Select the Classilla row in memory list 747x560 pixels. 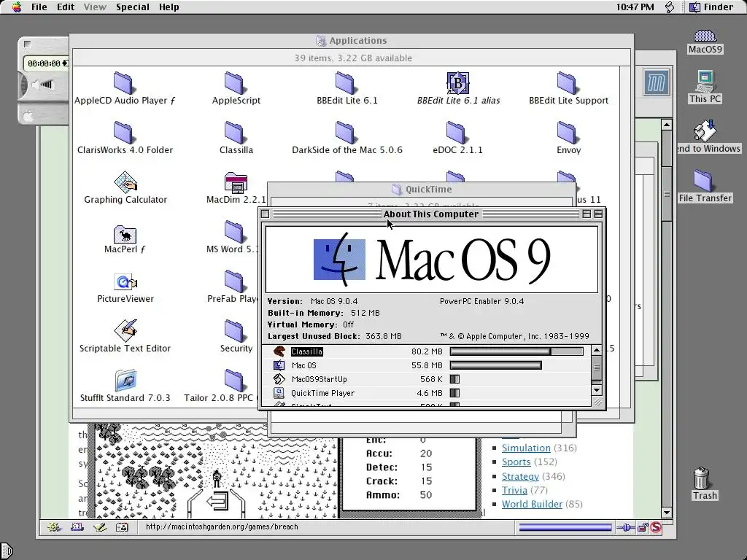[x=426, y=351]
